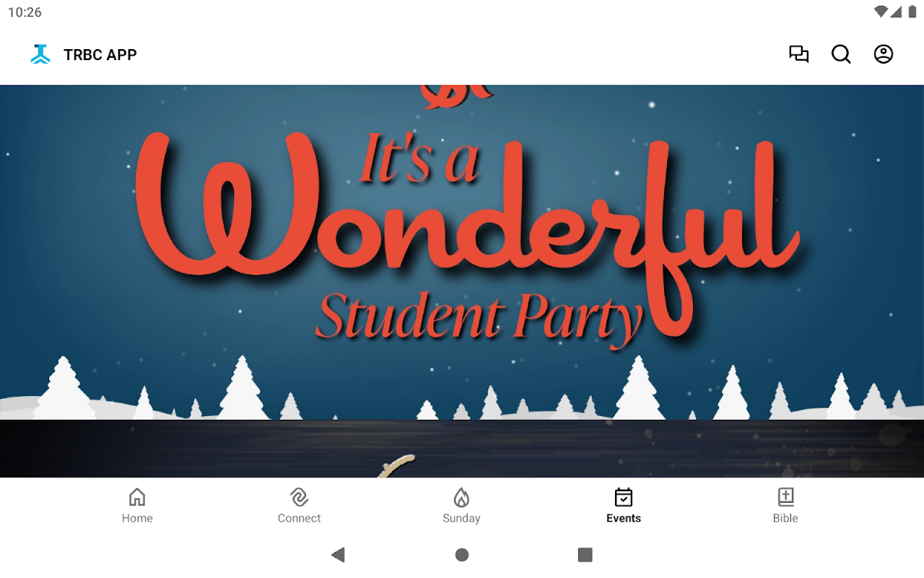
Task: Open the Connect link icon
Action: click(x=299, y=497)
